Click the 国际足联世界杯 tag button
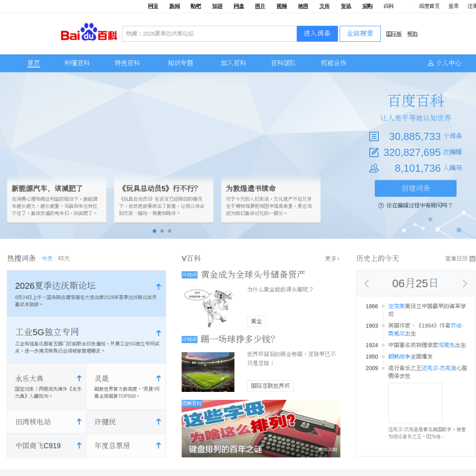 pos(270,386)
